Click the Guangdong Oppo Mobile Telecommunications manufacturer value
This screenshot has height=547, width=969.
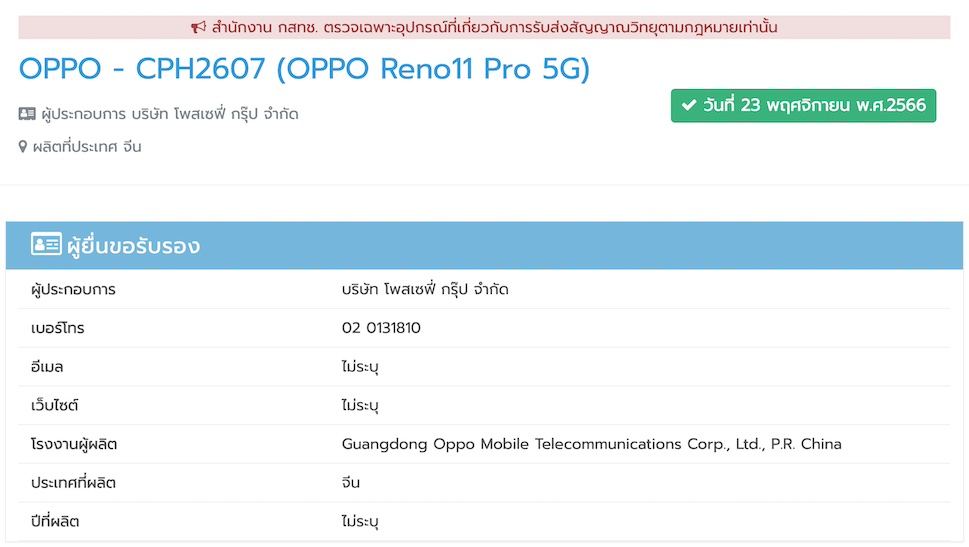pyautogui.click(x=591, y=444)
